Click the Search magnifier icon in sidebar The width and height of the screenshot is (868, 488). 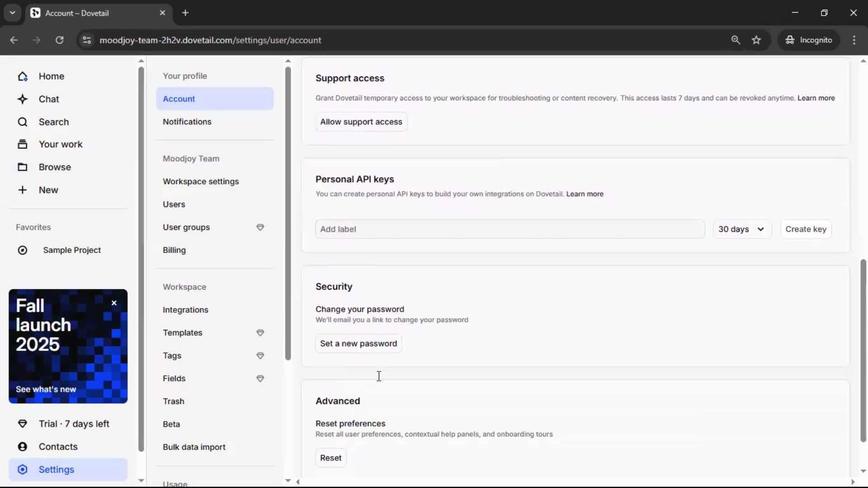(23, 122)
